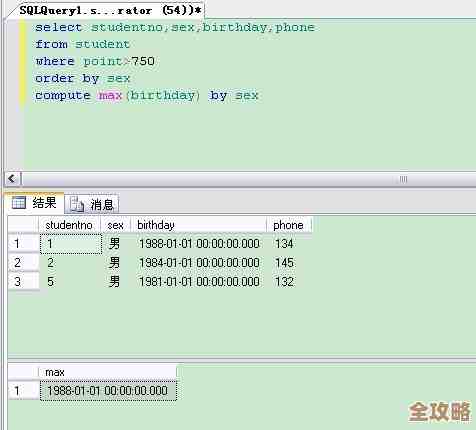Select row header 1 in max grid

[x=23, y=391]
